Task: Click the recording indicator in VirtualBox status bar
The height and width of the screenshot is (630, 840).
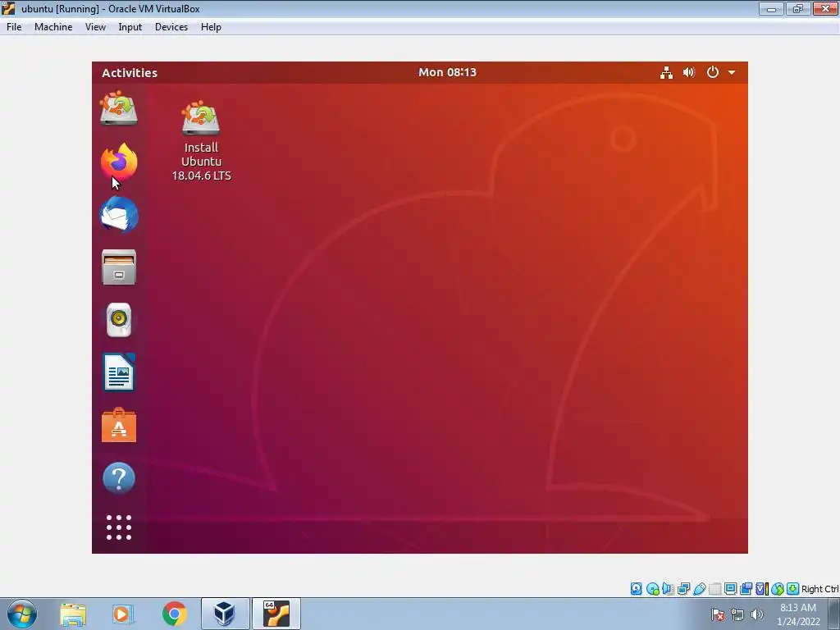Action: click(746, 589)
